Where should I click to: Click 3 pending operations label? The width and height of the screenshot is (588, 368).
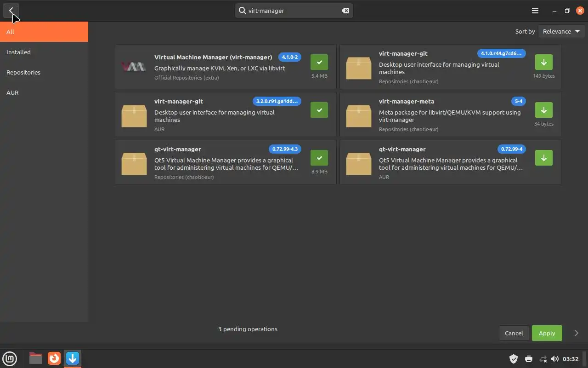(248, 329)
